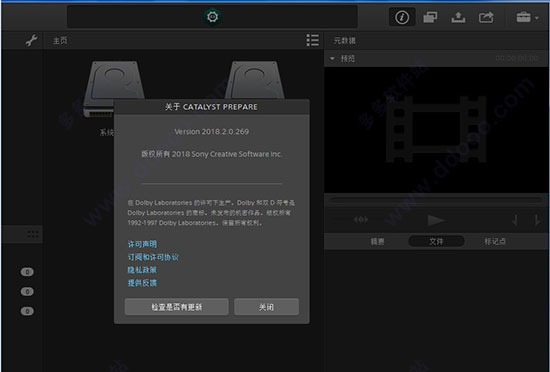550x372 pixels.
Task: Open the wrench tools icon
Action: 31,41
